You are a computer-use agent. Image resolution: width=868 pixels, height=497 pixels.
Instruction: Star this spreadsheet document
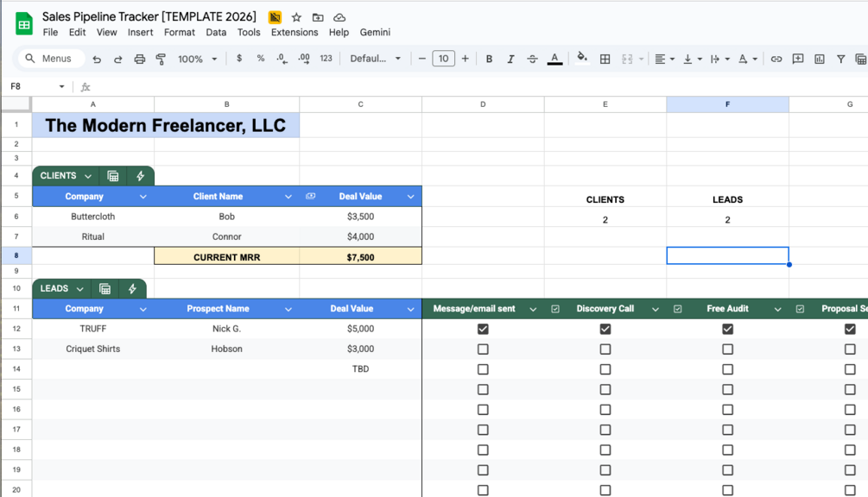click(x=296, y=17)
